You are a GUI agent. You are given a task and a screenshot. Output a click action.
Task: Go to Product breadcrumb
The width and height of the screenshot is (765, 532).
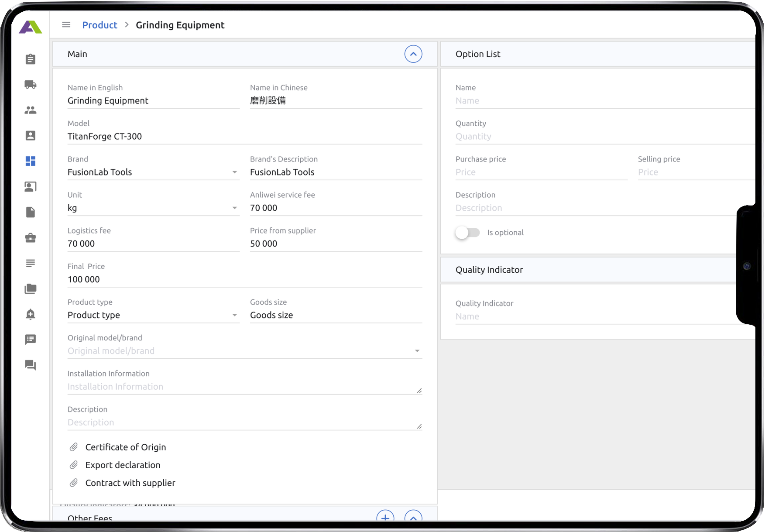99,25
